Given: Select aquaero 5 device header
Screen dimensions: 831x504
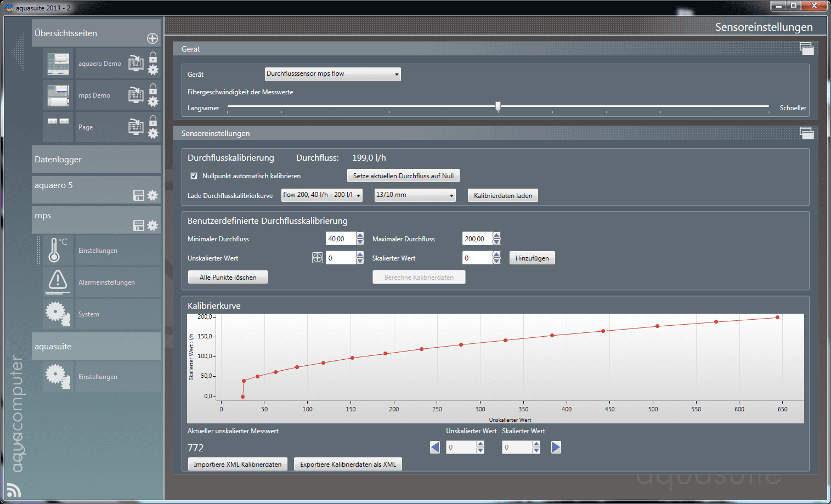Looking at the screenshot, I should click(96, 190).
